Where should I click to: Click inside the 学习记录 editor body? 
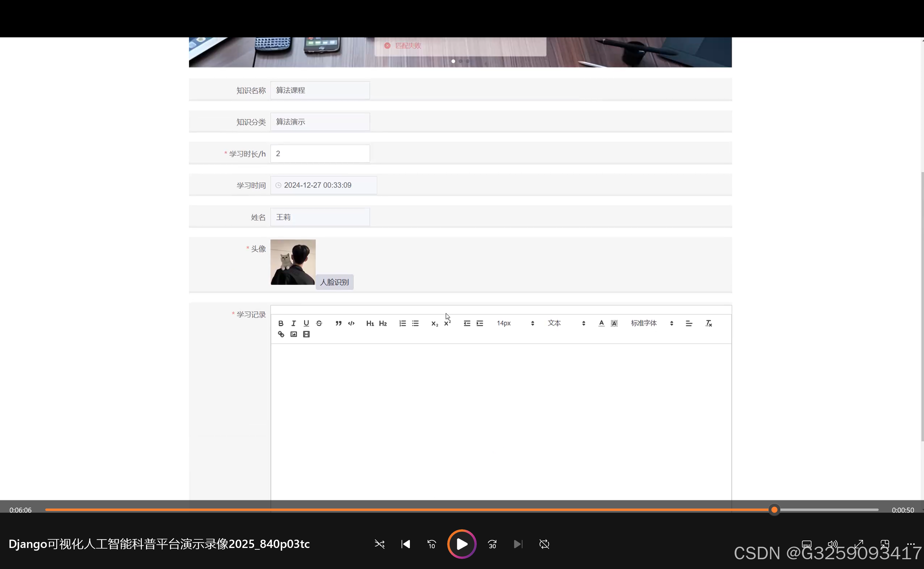501,421
